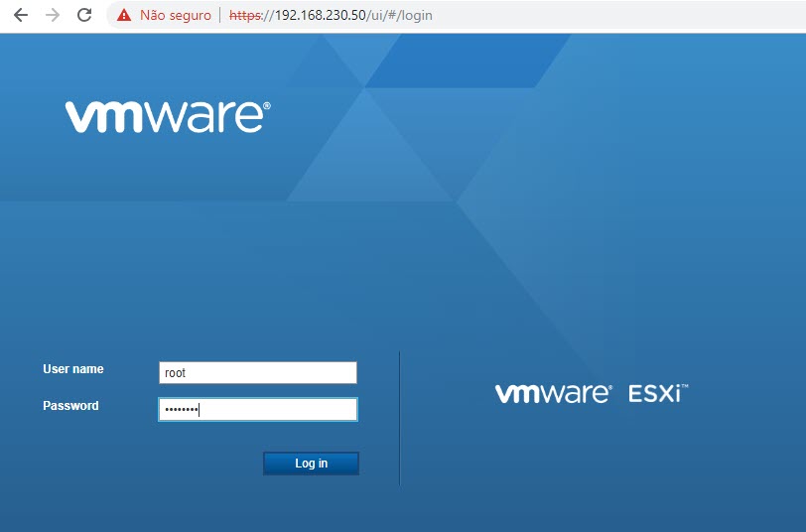Click the ESXi text in the product logo
This screenshot has width=806, height=532.
(655, 394)
